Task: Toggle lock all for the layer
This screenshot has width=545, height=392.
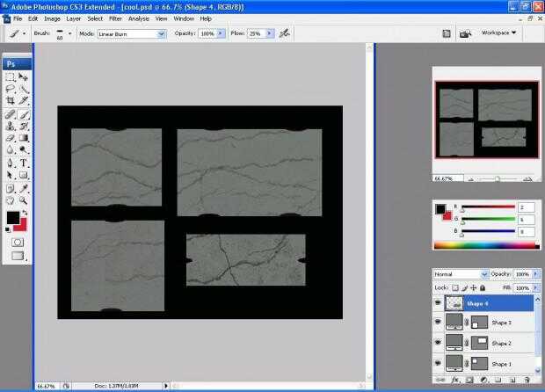Action: 483,287
